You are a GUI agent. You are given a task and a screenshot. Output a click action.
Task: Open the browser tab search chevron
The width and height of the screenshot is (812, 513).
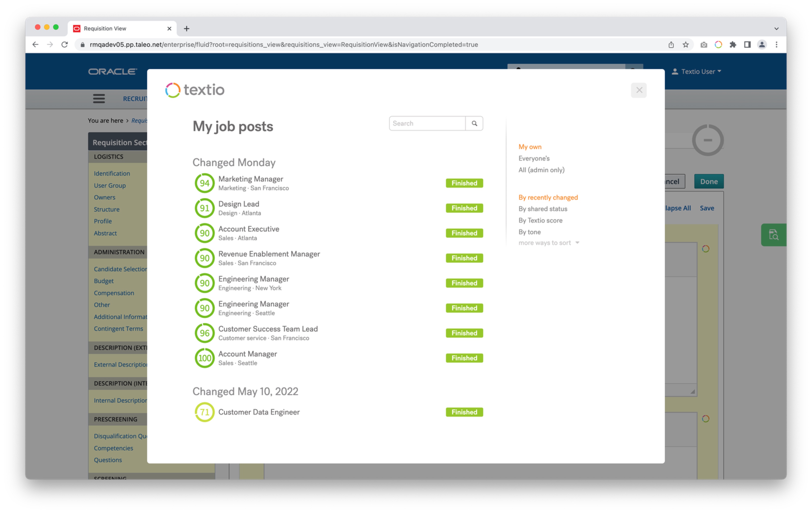[x=776, y=28]
